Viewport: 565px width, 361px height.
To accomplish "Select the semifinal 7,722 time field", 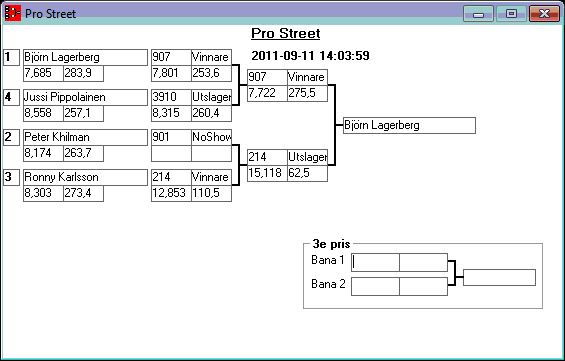I will [267, 93].
